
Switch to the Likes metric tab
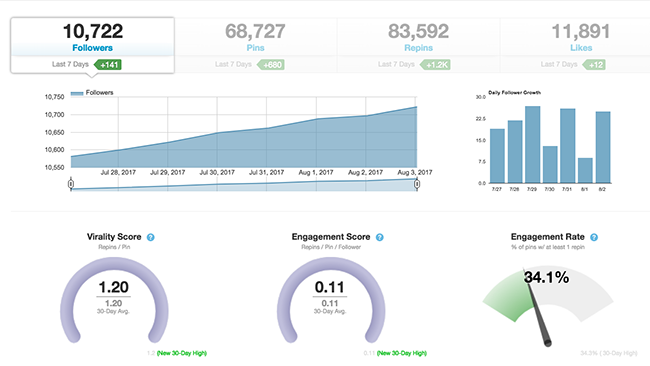[x=581, y=46]
